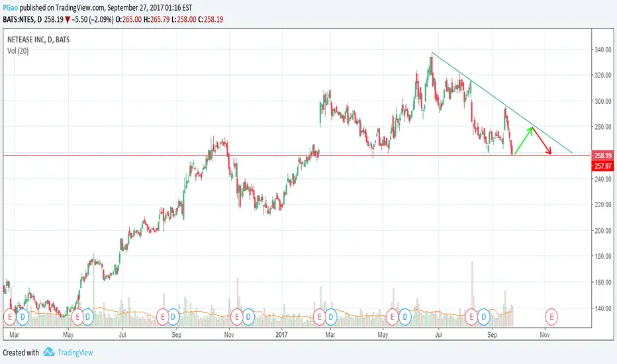Click the 200.00 price axis label
Screen dimensions: 617x364
point(603,230)
